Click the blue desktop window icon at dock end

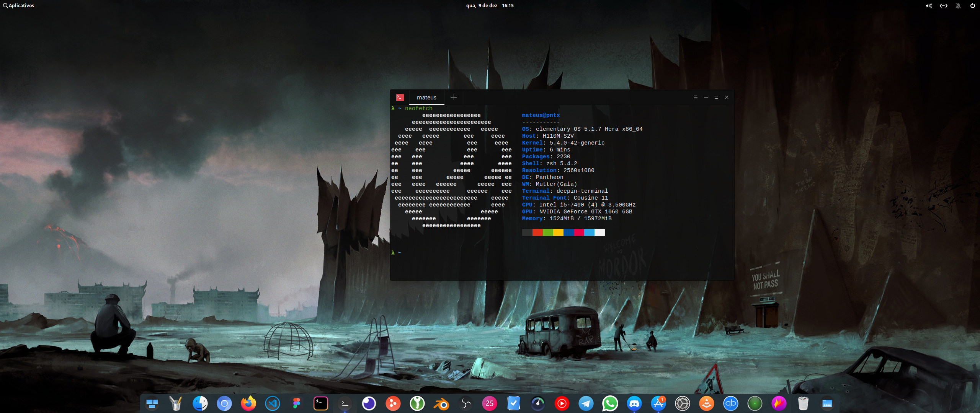[x=827, y=403]
